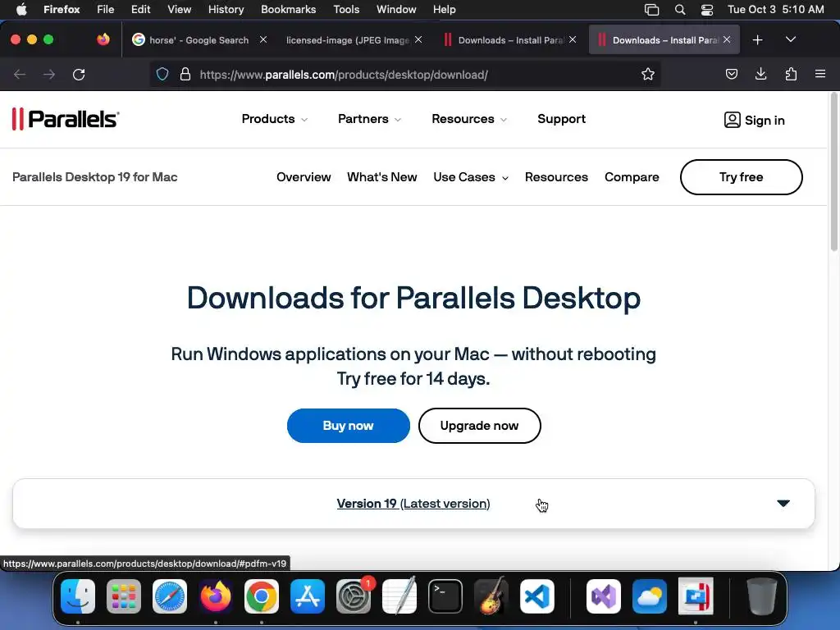Open Resources in product subnav
The image size is (840, 630).
[x=556, y=177]
